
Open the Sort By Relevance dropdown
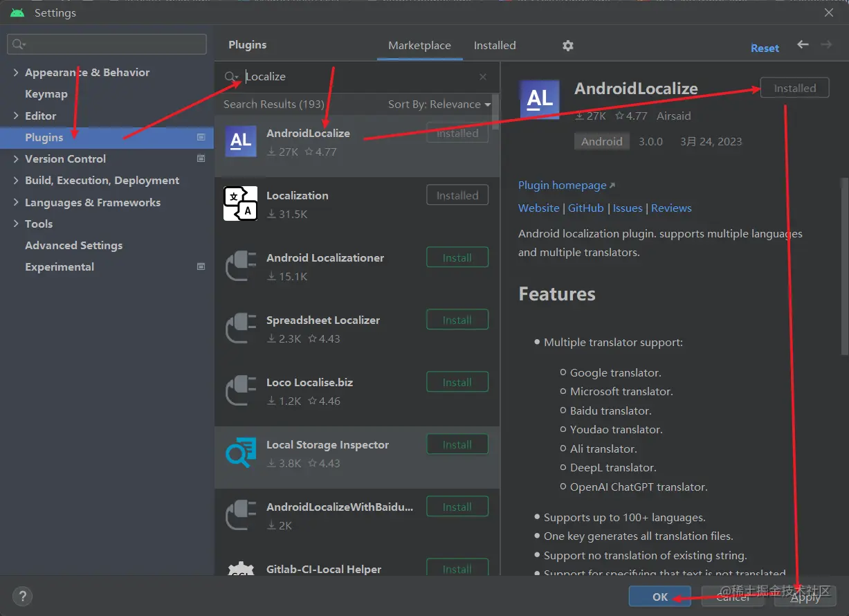439,105
